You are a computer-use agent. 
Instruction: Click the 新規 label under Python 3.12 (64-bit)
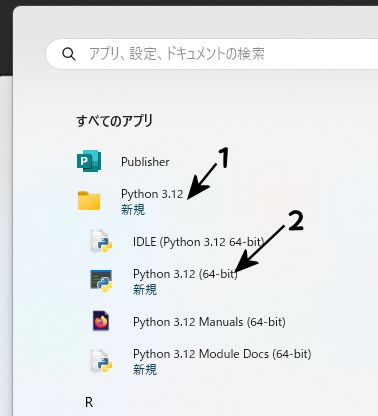145,289
